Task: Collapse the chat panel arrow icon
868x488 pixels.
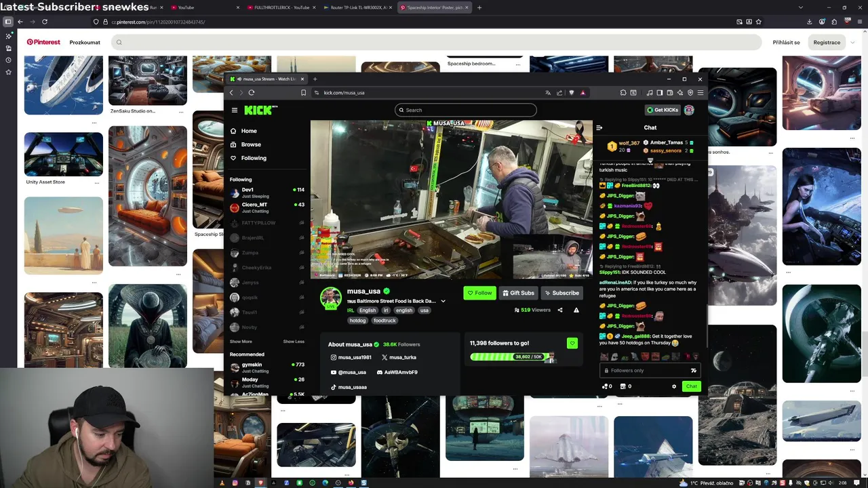Action: tap(599, 127)
